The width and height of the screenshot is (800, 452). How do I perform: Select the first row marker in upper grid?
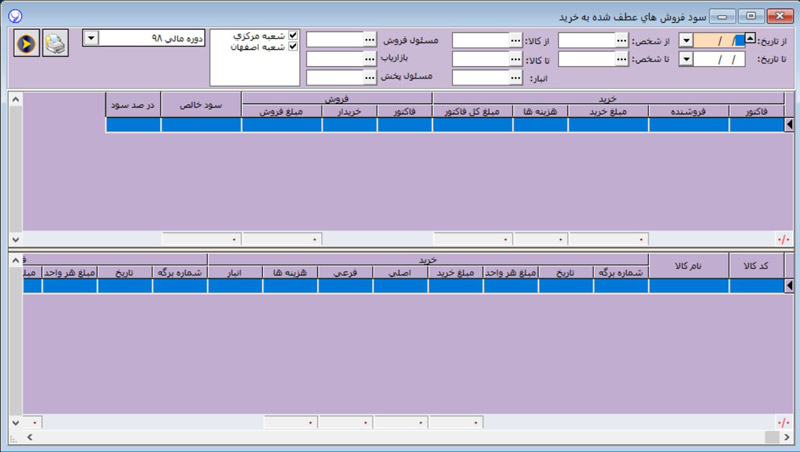790,125
